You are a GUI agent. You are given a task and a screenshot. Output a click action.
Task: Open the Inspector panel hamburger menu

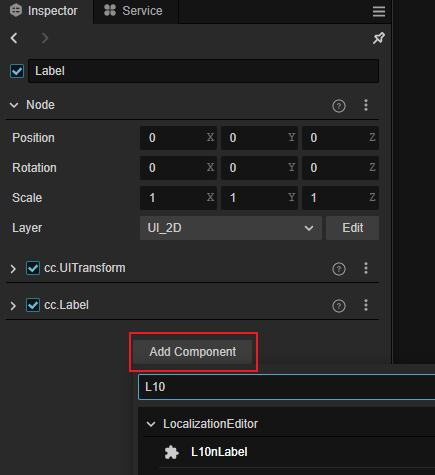[379, 11]
